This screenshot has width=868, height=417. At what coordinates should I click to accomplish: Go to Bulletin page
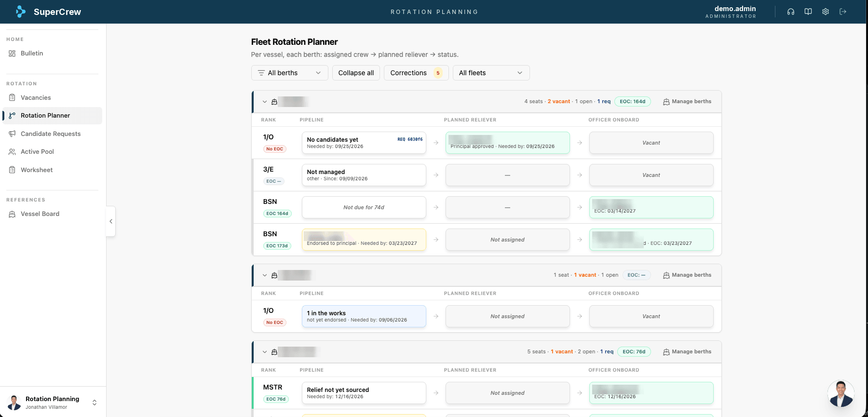point(52,54)
